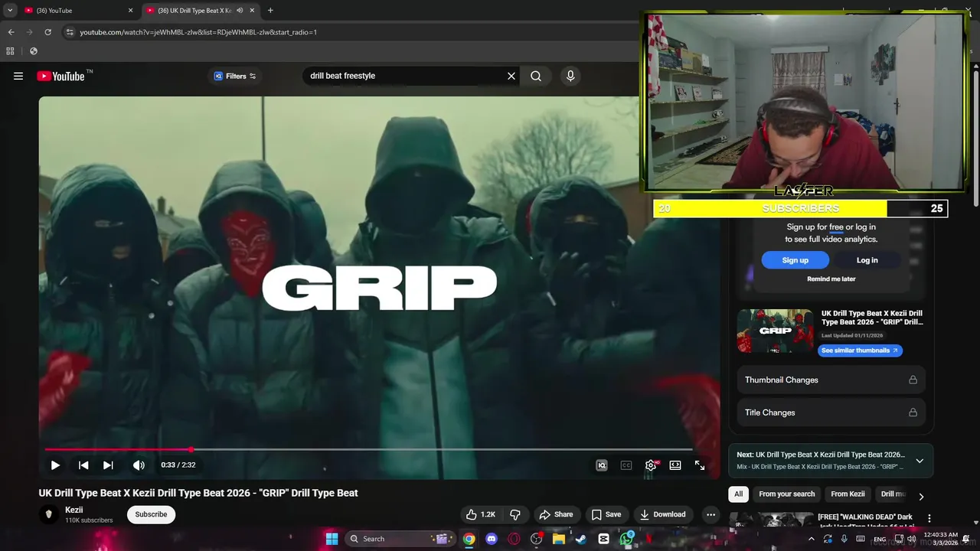Open the Filters option beside search
This screenshot has width=980, height=551.
234,76
